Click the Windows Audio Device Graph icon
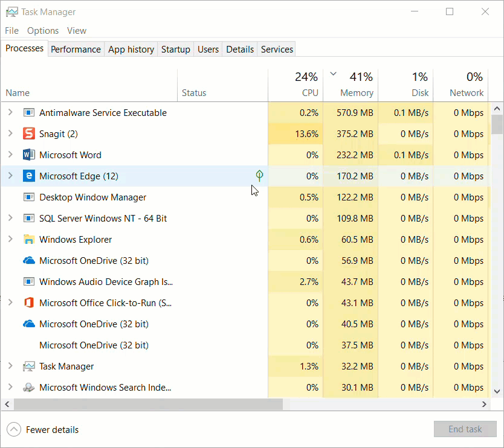Image resolution: width=504 pixels, height=448 pixels. click(29, 281)
